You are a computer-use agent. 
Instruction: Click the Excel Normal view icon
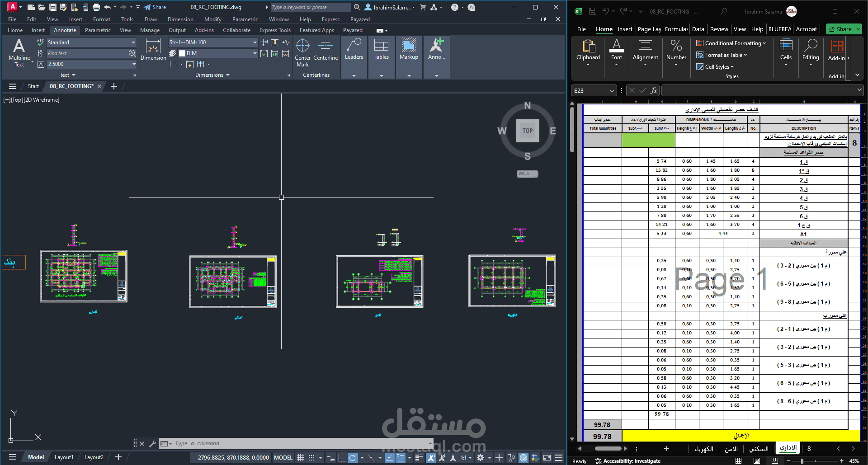pos(738,461)
